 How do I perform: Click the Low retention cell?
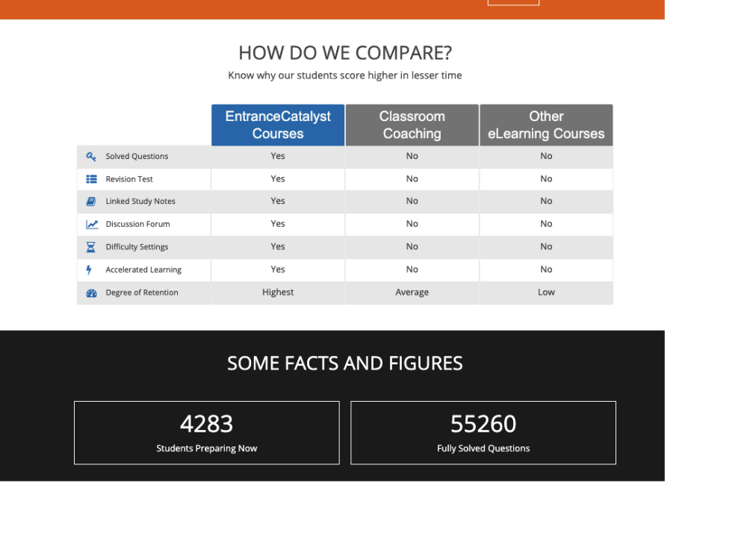(546, 293)
